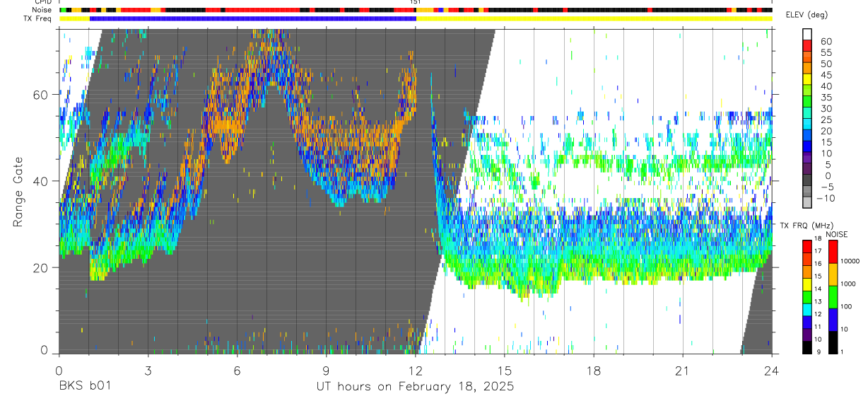Click the "-10" label on ELEV legend

(827, 198)
